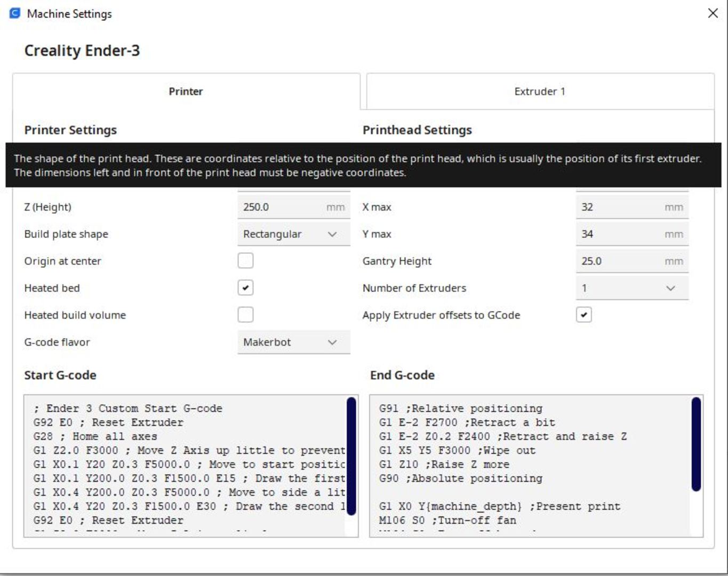Click the Start G-code scrollbar
This screenshot has width=728, height=576.
[351, 456]
